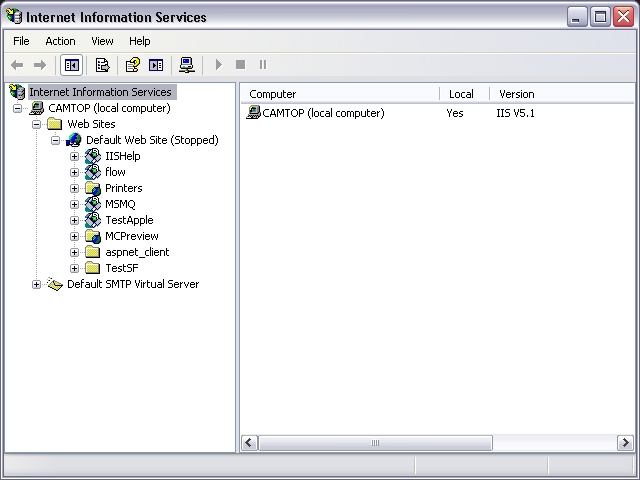Click the CAMTOP computer icon in tree
Screen dimensions: 640x480
click(x=37, y=108)
